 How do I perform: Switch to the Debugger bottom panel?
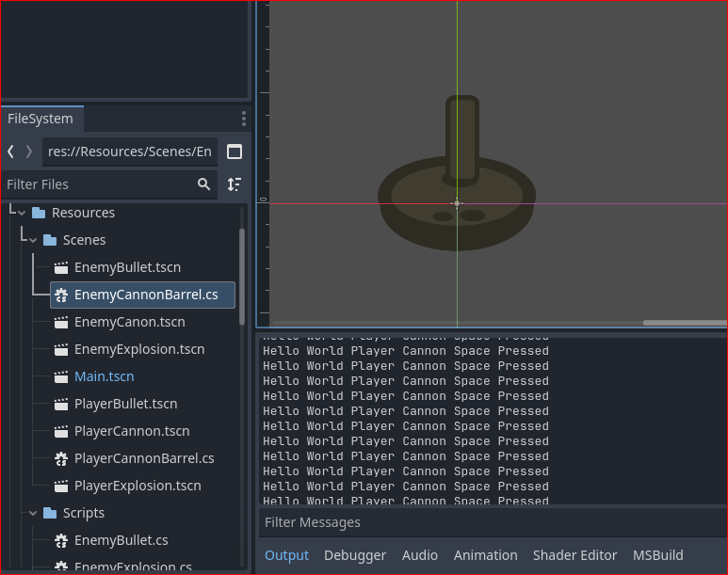click(x=355, y=555)
